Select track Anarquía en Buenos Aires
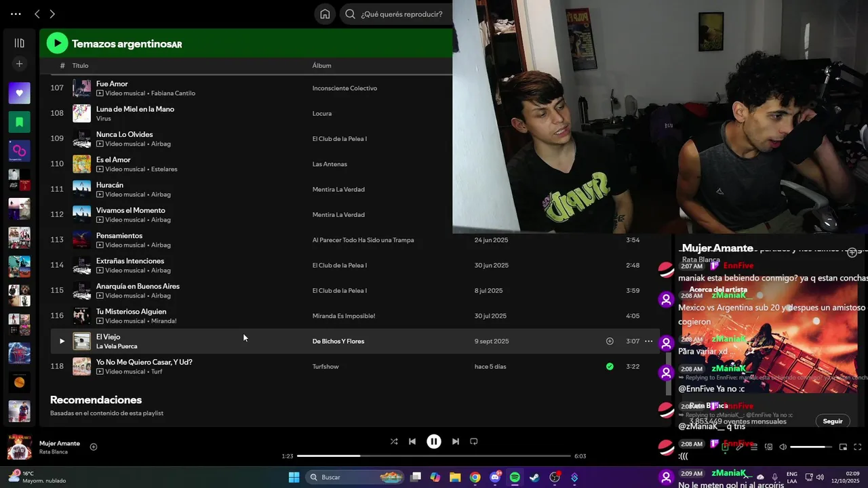This screenshot has width=868, height=488. pos(138,286)
